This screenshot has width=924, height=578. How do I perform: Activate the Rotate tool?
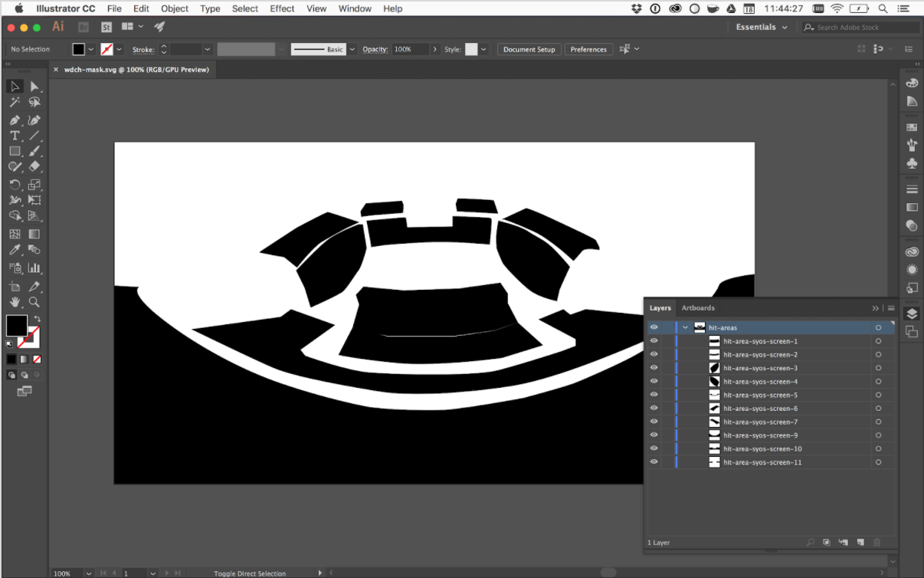(x=15, y=185)
